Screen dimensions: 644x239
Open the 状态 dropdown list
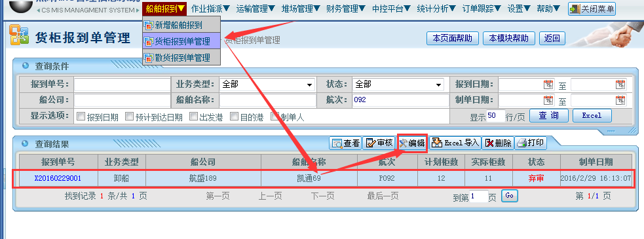point(398,84)
